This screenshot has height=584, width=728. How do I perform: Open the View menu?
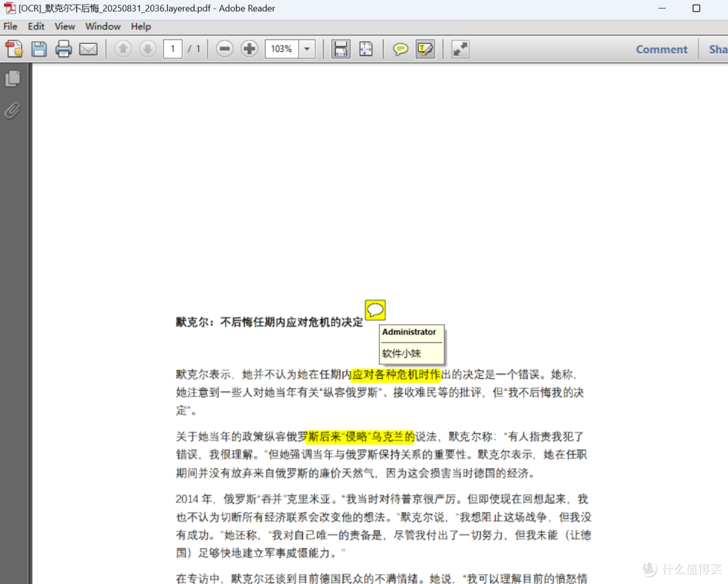click(65, 26)
